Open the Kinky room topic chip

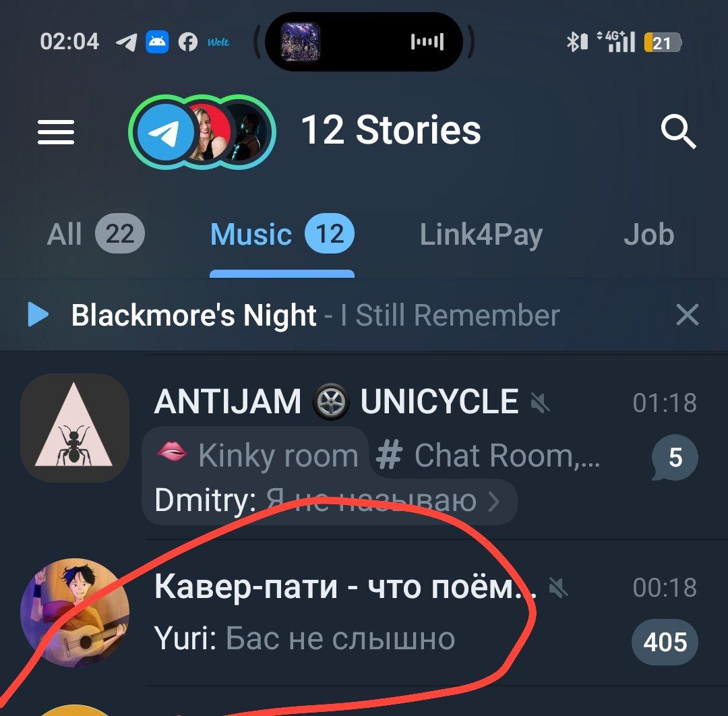[257, 455]
